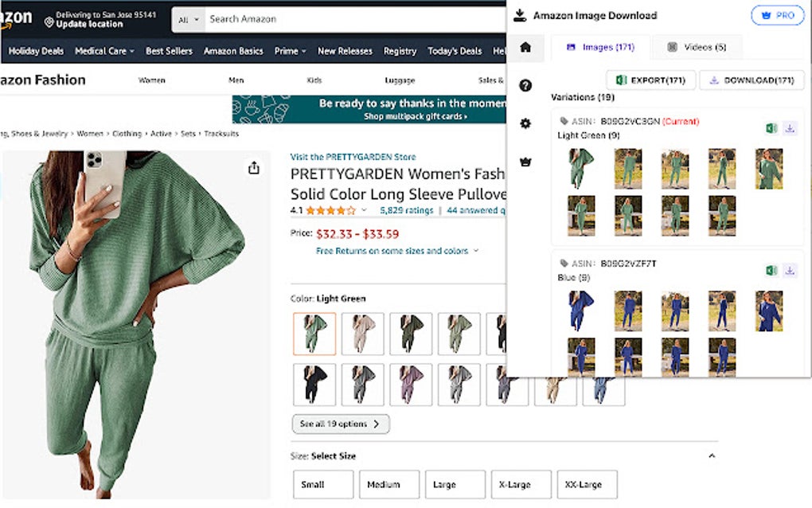812x508 pixels.
Task: Click the share icon on product image
Action: pyautogui.click(x=254, y=168)
